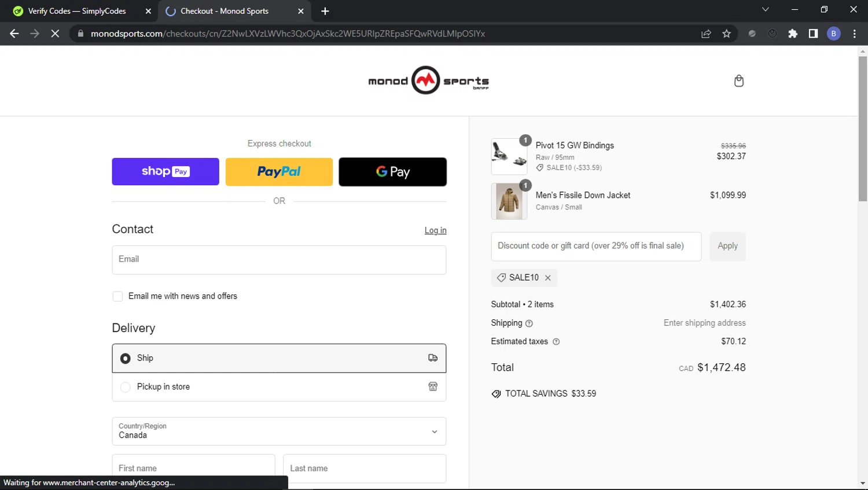Screen dimensions: 868x490
Task: Click the jacket price $1,099.99
Action: (728, 196)
